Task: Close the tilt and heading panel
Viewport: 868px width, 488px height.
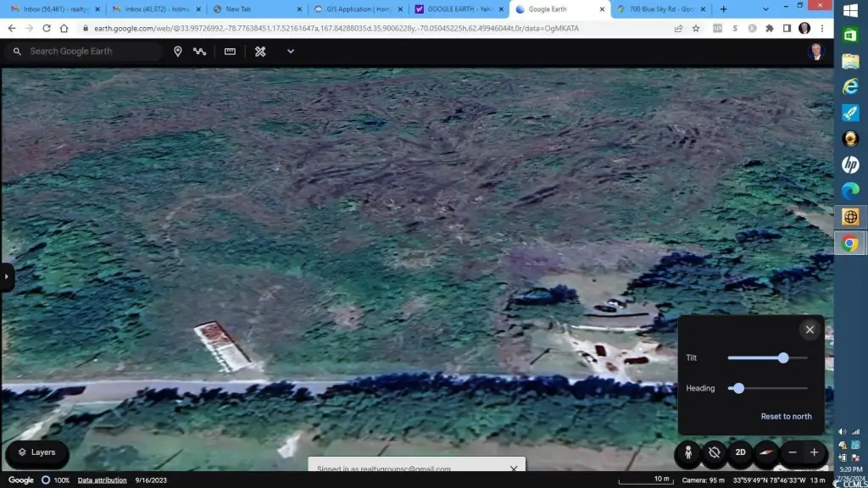Action: (x=810, y=330)
